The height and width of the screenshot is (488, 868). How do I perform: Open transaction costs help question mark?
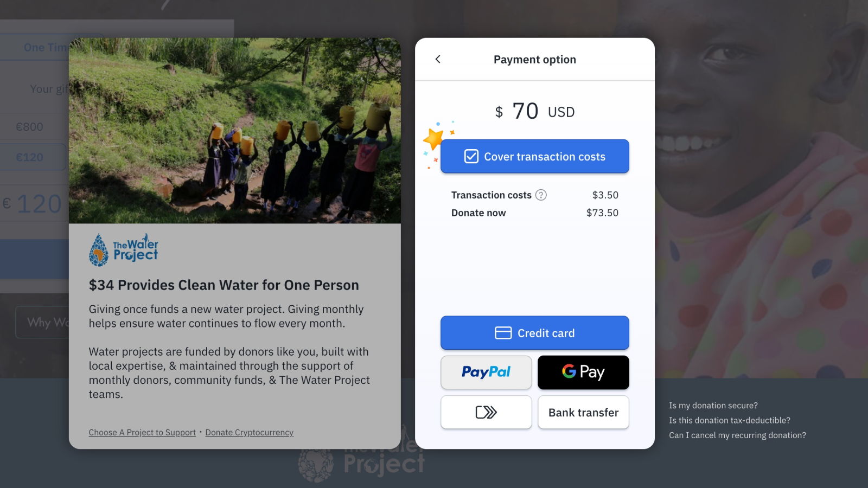point(541,195)
